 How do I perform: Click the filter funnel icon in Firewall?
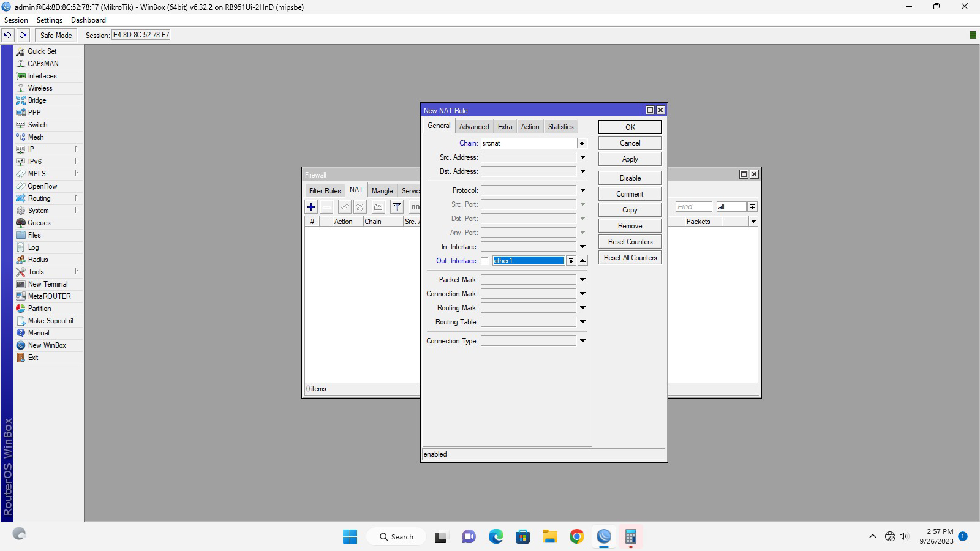(397, 207)
